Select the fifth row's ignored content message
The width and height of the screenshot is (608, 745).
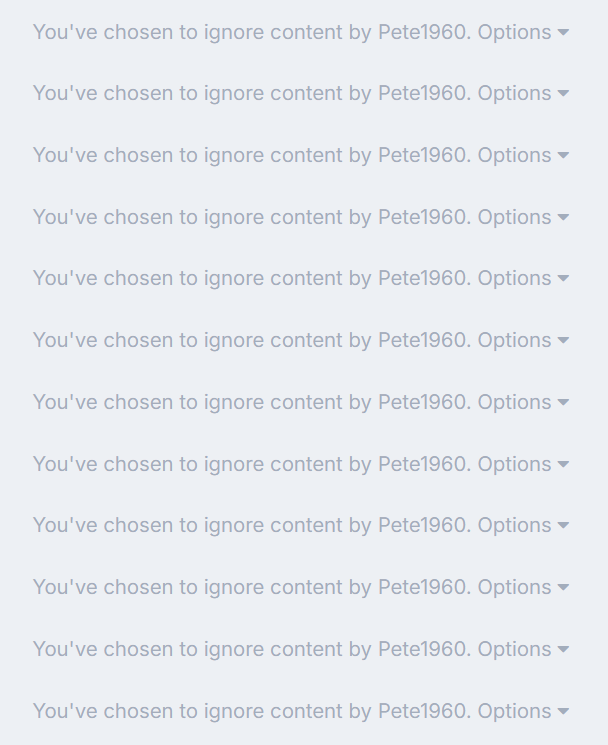click(x=250, y=278)
